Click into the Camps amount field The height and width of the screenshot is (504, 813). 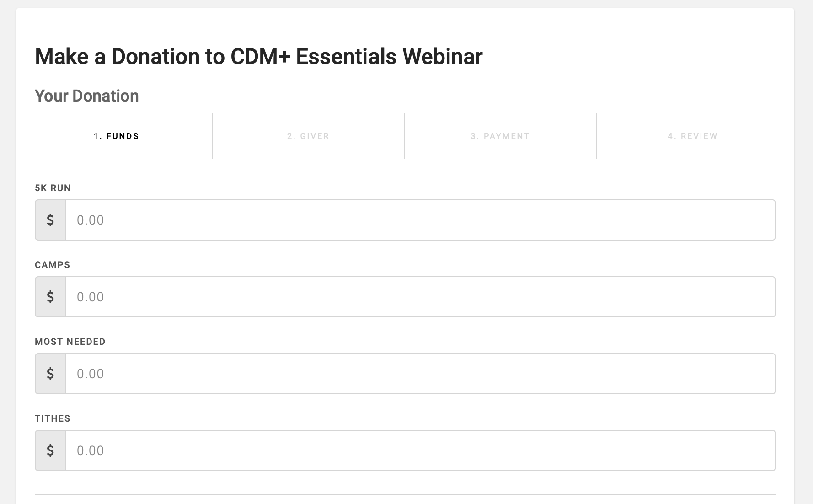(420, 297)
